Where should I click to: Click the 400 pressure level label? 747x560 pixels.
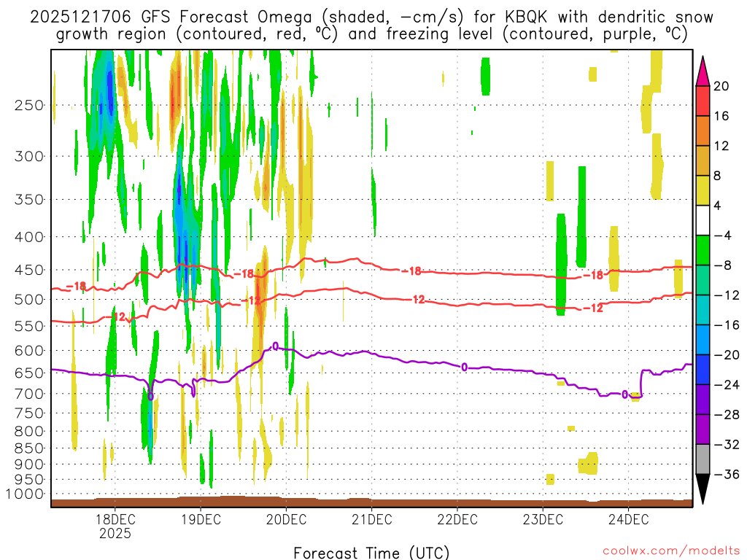click(x=29, y=237)
